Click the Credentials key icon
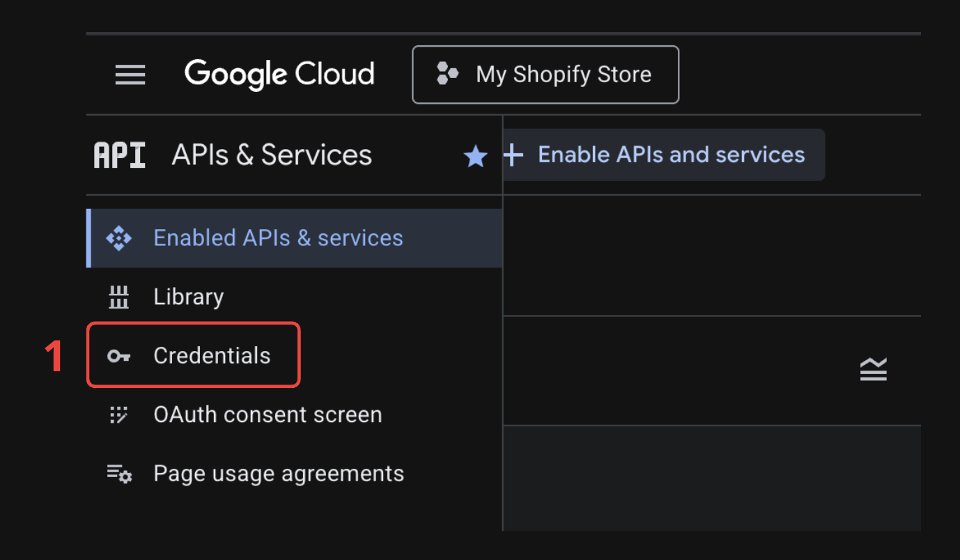The image size is (960, 560). (x=118, y=357)
